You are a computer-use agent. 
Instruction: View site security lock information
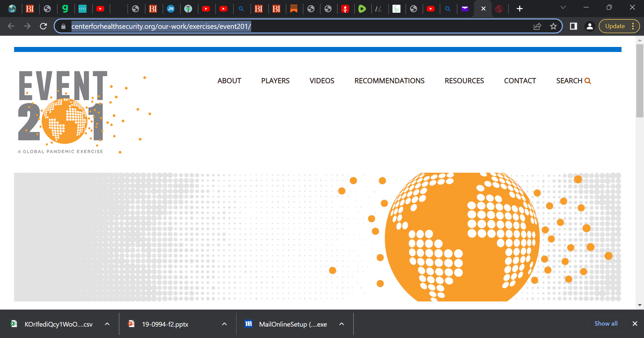63,26
